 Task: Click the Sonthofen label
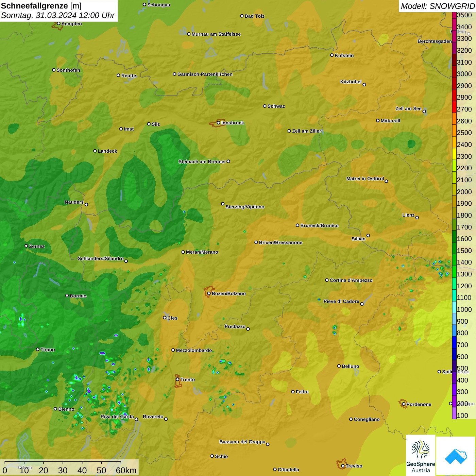[x=68, y=70]
